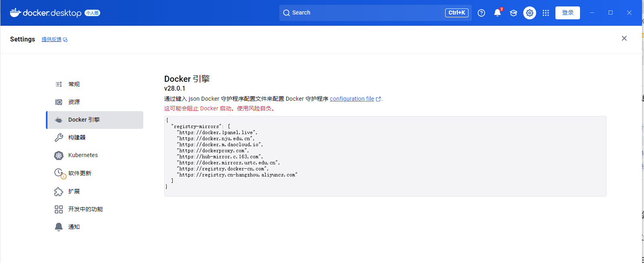Open the apps grid icon
The image size is (644, 263).
point(546,13)
